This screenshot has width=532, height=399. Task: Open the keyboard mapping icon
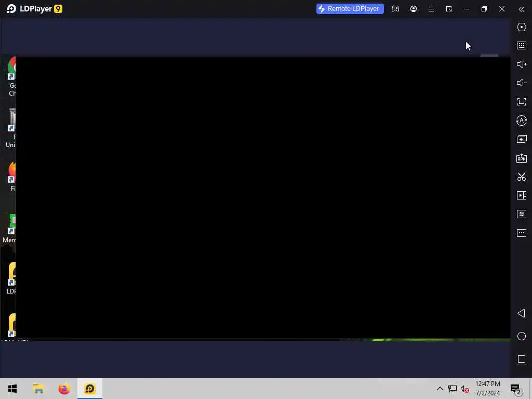click(522, 46)
